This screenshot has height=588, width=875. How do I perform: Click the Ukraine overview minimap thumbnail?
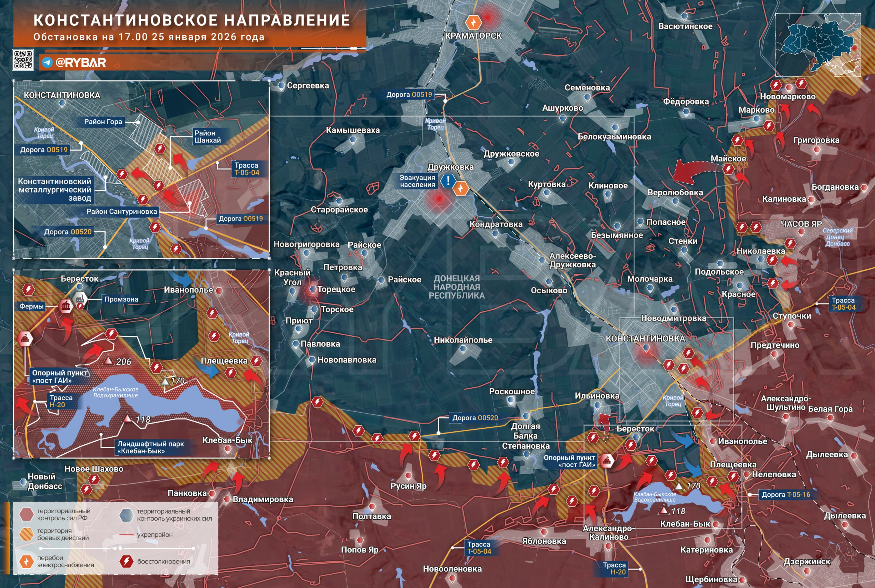point(818,45)
